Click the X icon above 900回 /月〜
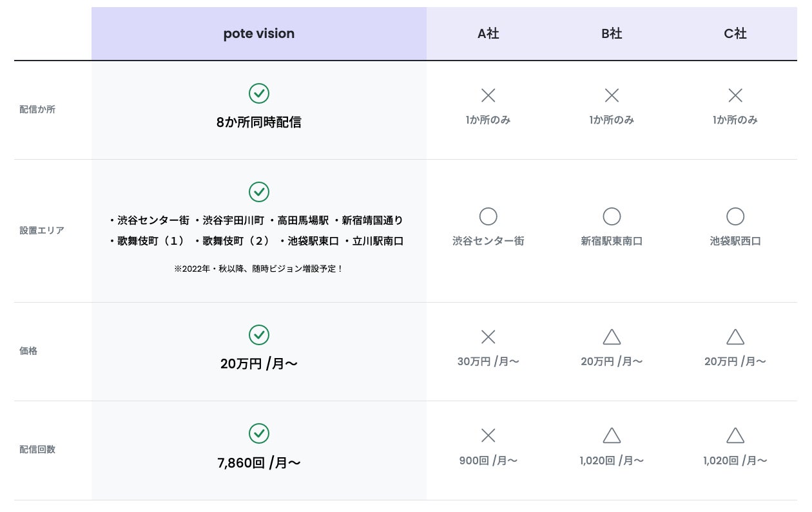The width and height of the screenshot is (812, 512). tap(488, 436)
